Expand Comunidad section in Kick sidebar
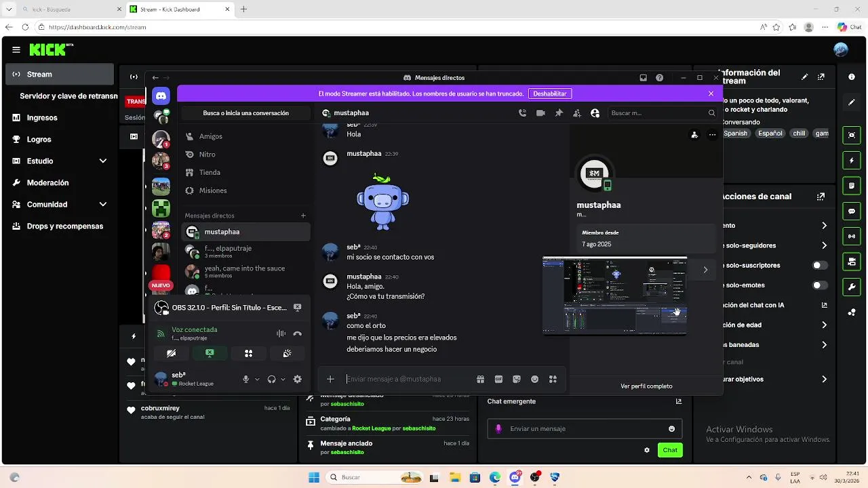The image size is (868, 488). coord(103,205)
